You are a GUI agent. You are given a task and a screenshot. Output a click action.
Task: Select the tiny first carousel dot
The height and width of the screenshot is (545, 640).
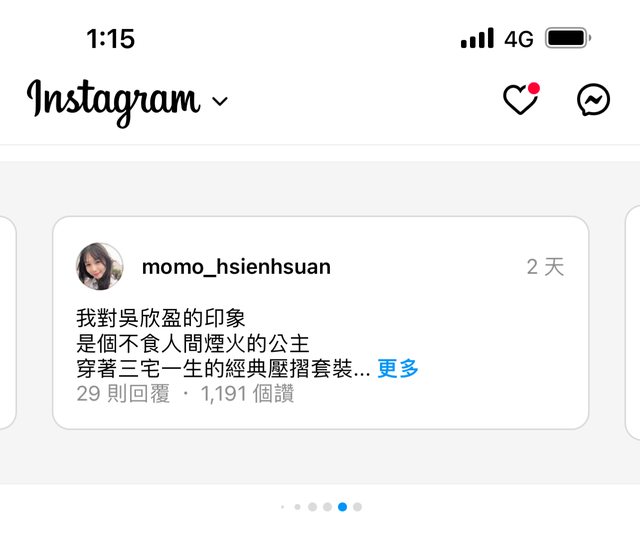click(x=282, y=507)
